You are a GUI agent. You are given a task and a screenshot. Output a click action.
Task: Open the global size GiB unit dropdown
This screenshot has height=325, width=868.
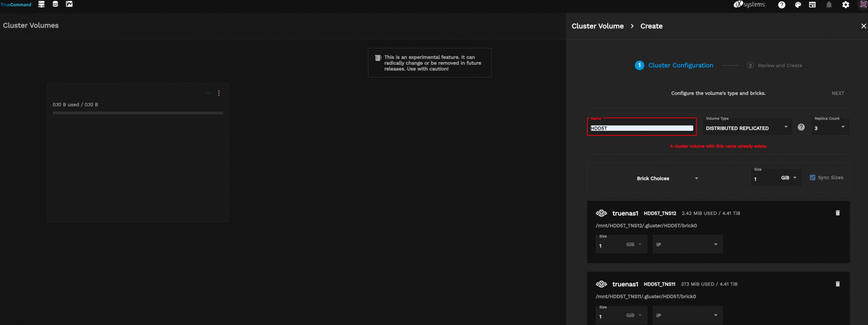[789, 178]
